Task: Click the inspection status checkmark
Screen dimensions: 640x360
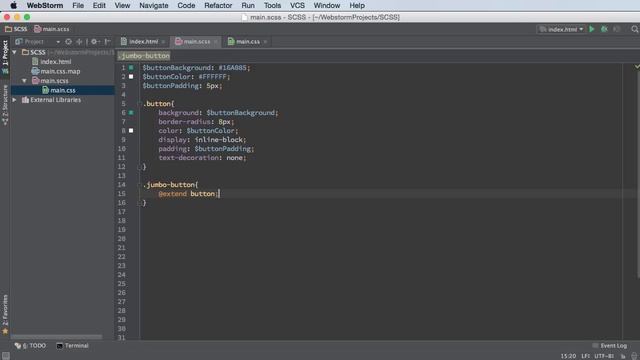Action: pos(637,66)
